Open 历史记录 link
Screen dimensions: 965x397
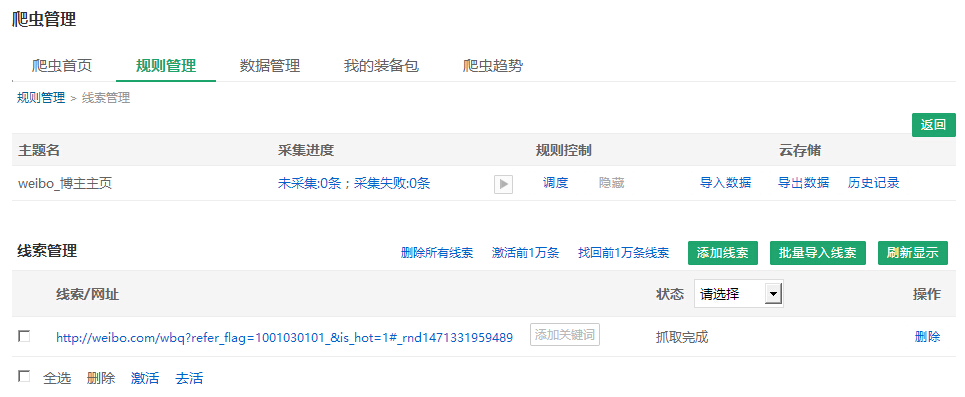coord(873,183)
